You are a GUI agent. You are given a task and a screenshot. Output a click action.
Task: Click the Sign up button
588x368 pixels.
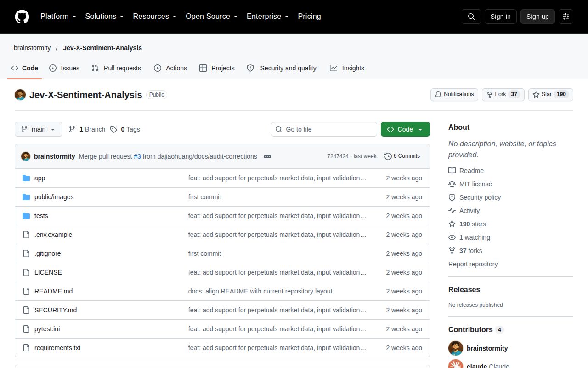537,17
